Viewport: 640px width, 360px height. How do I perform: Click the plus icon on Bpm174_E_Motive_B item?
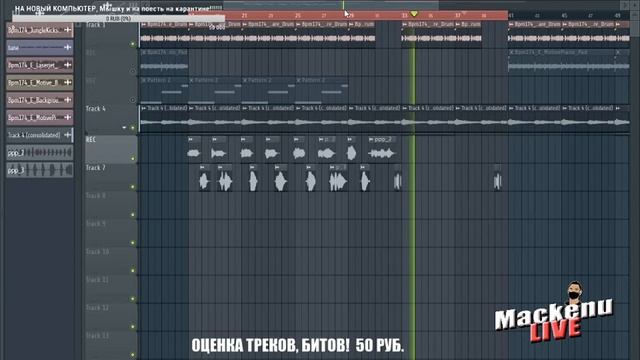click(67, 82)
